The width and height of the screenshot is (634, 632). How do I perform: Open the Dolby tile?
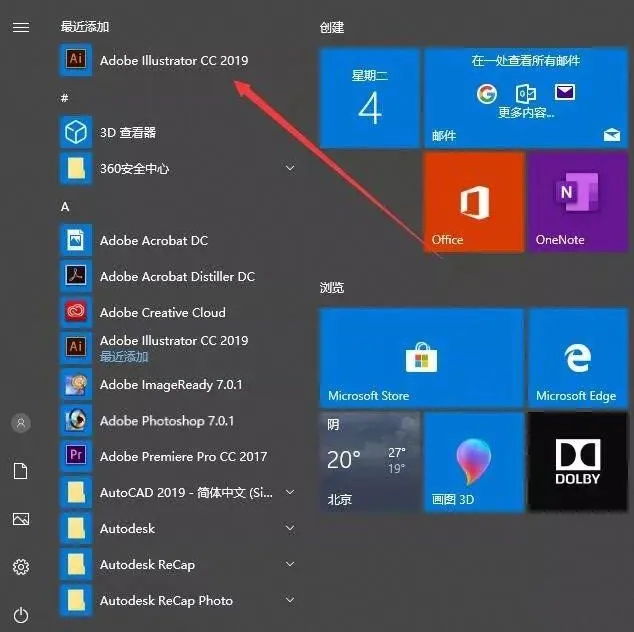coord(578,462)
